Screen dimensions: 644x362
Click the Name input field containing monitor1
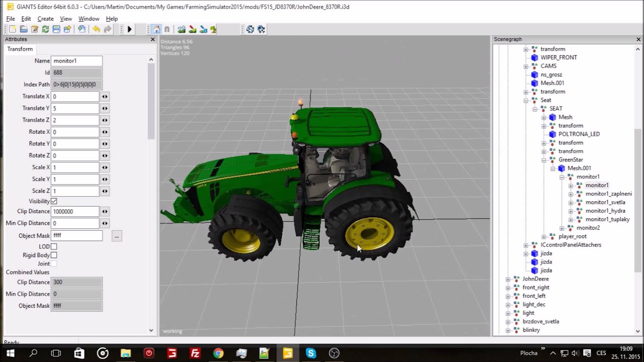pos(76,61)
